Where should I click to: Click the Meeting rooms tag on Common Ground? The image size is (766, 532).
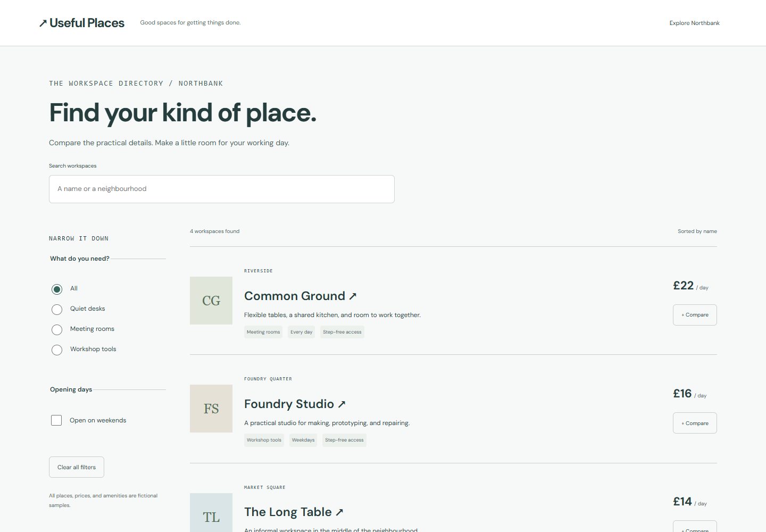(x=263, y=332)
